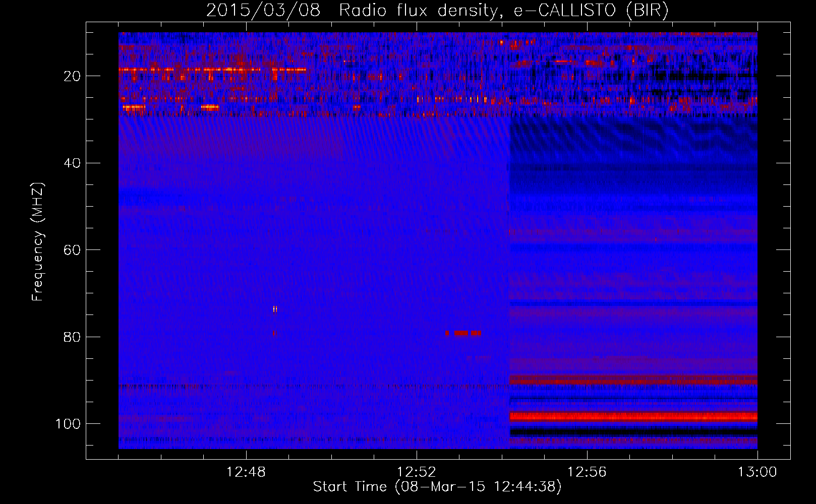This screenshot has height=504, width=816.
Task: Click the 20 MHz tick label
Action: [72, 76]
